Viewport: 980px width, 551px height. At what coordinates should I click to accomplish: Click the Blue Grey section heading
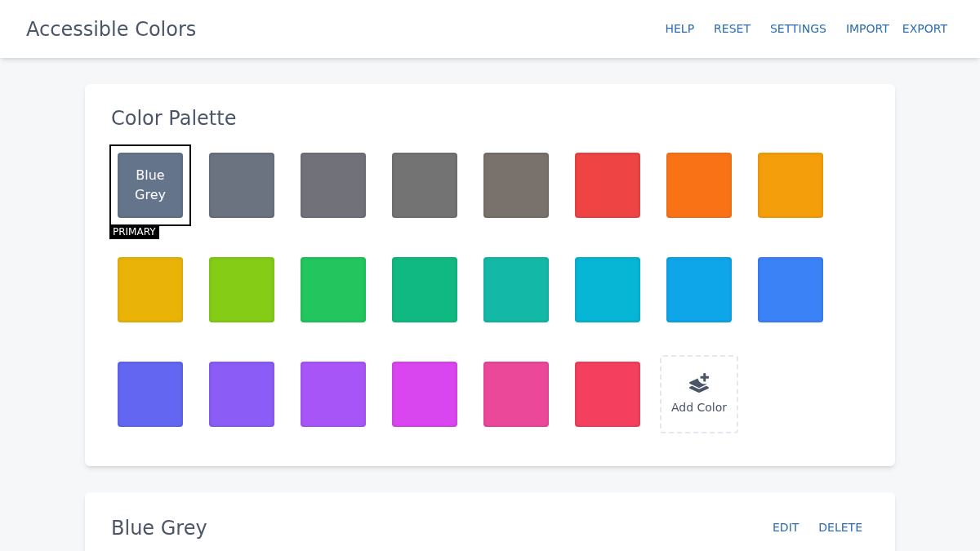(159, 528)
